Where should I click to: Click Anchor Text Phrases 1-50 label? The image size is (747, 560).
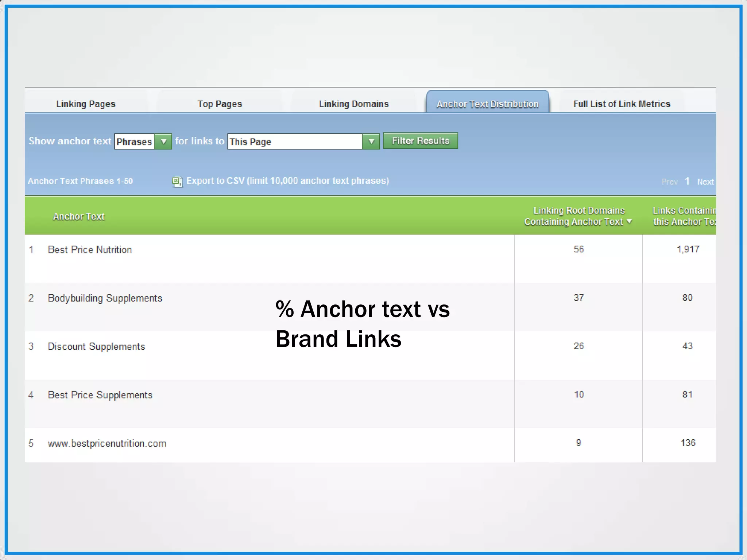tap(80, 181)
